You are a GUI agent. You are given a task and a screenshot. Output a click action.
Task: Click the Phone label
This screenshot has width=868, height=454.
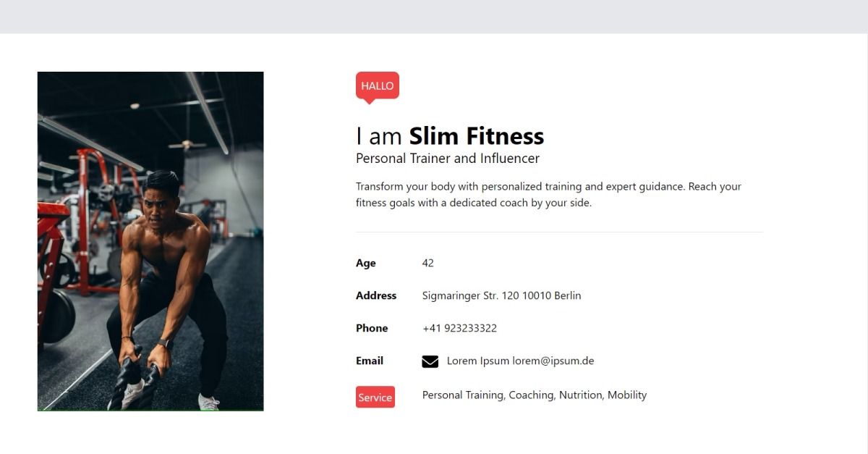372,328
